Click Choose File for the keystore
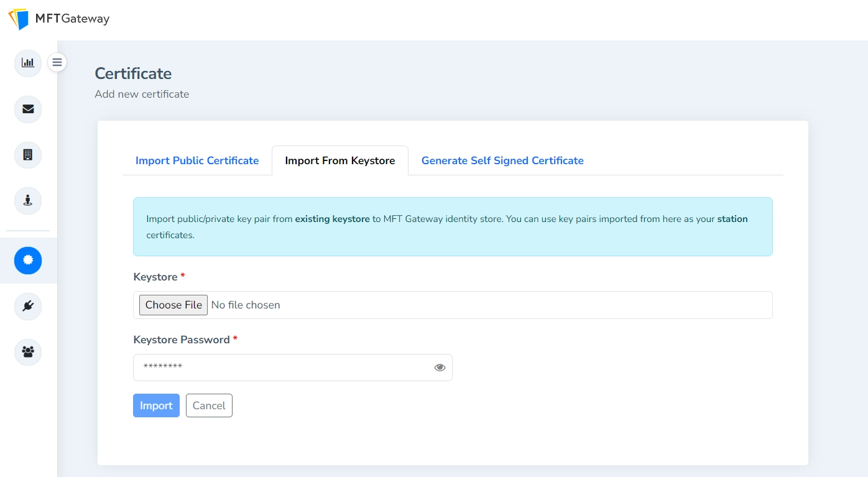 tap(173, 305)
